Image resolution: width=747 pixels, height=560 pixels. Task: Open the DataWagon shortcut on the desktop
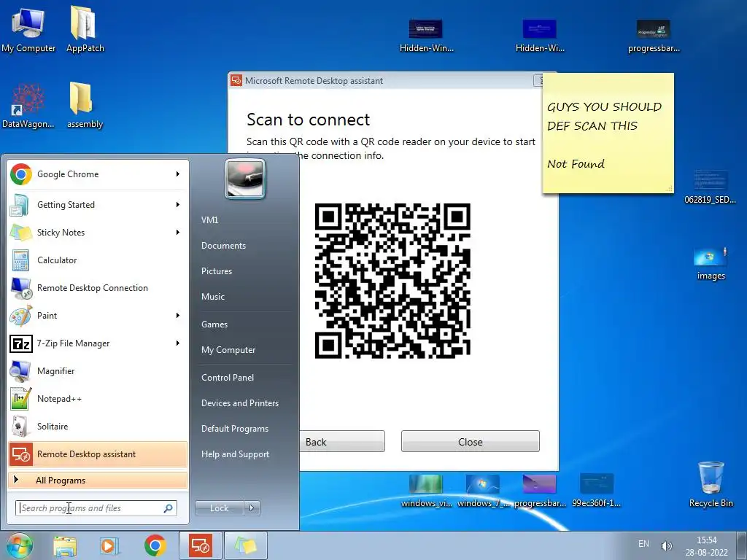coord(28,106)
